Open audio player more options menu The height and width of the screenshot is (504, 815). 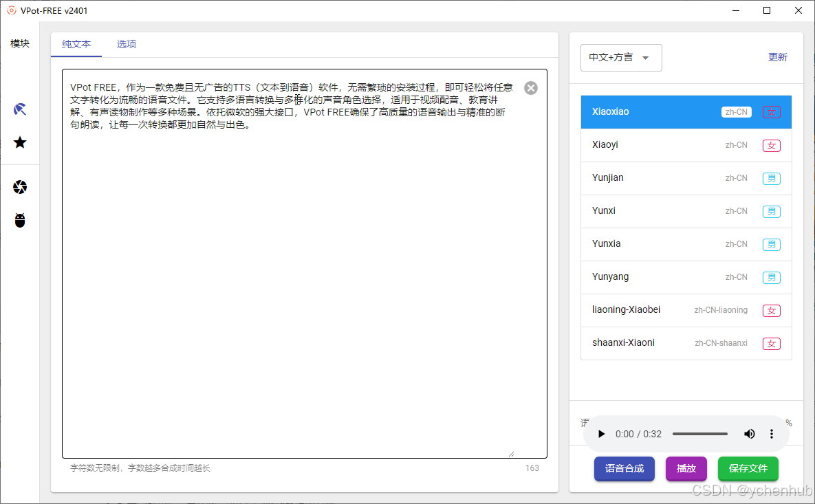tap(772, 434)
